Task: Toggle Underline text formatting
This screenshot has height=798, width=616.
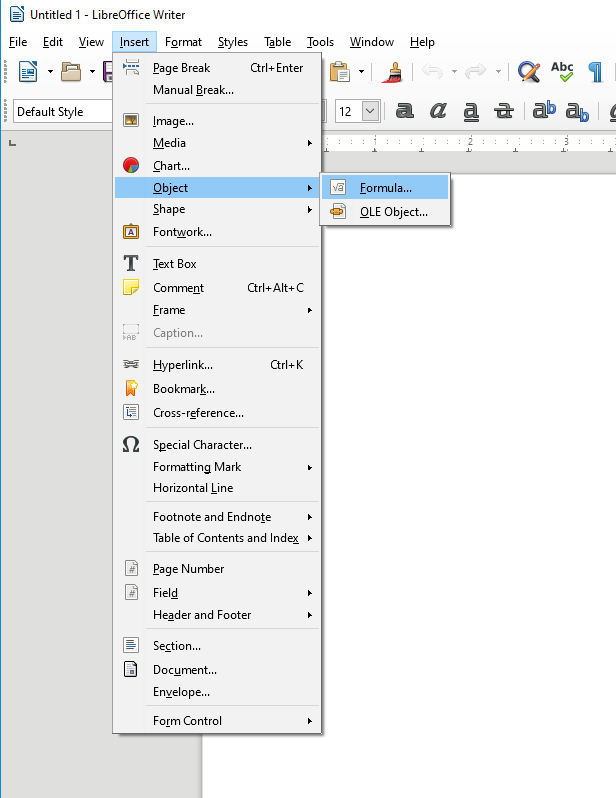Action: [x=471, y=111]
